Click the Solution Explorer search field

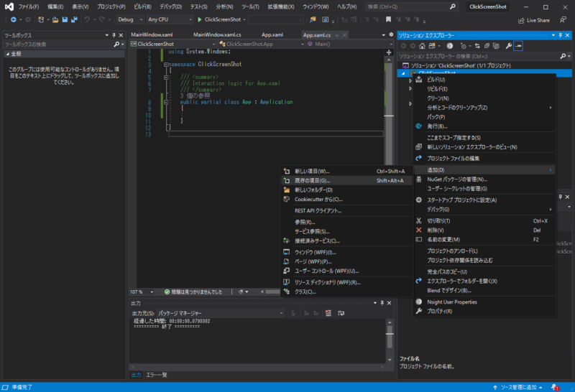point(479,57)
